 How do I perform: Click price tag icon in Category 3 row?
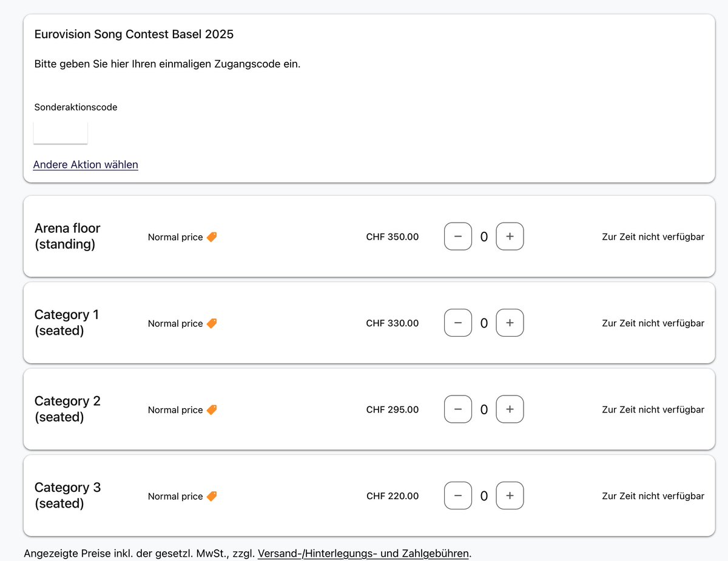(212, 496)
